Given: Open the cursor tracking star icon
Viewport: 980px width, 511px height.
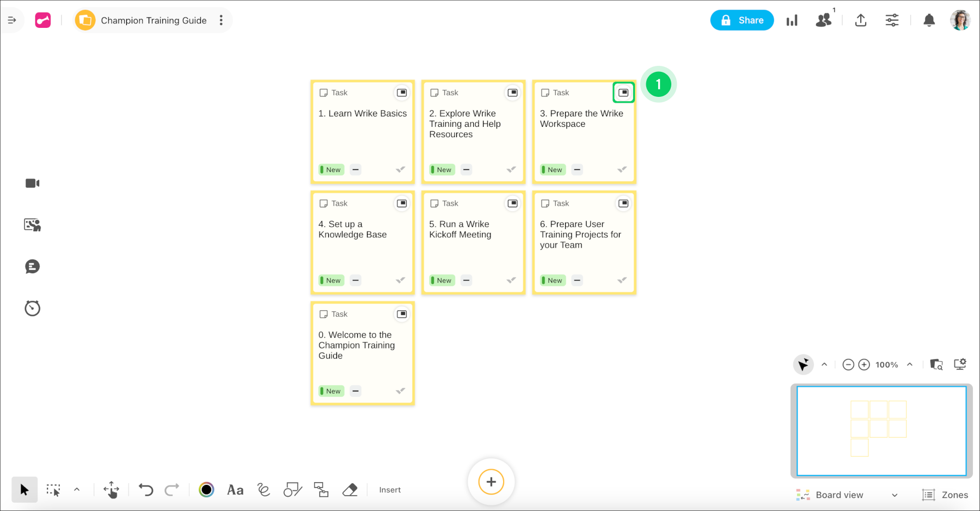Looking at the screenshot, I should (804, 365).
